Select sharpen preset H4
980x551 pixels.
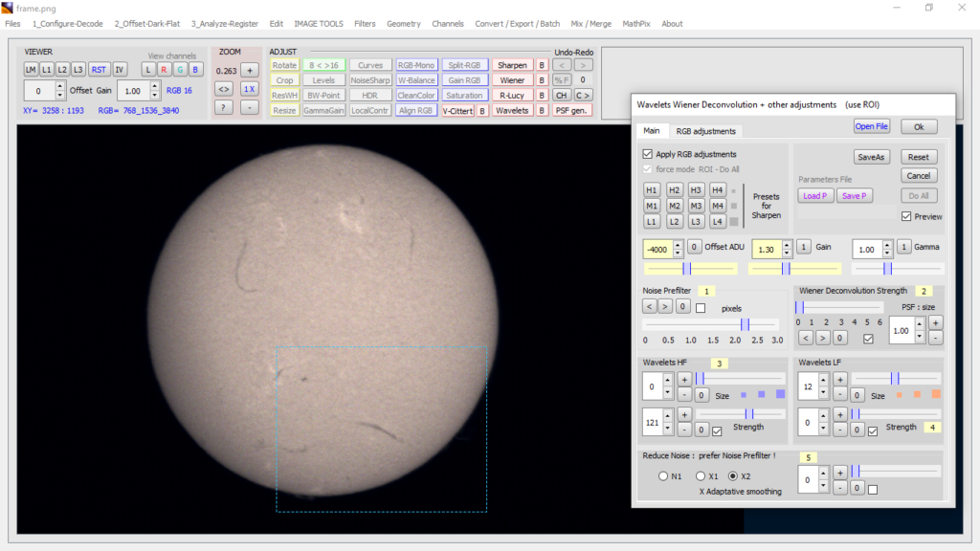(718, 190)
